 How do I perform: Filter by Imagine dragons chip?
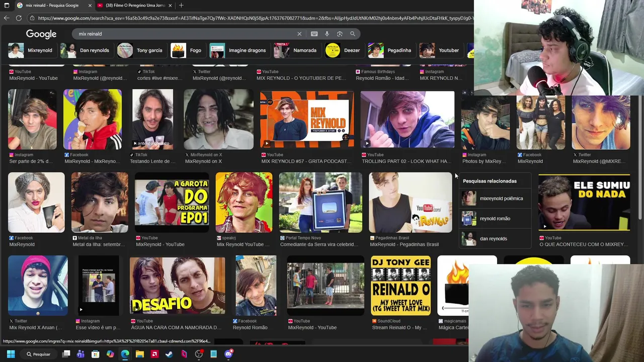click(238, 50)
